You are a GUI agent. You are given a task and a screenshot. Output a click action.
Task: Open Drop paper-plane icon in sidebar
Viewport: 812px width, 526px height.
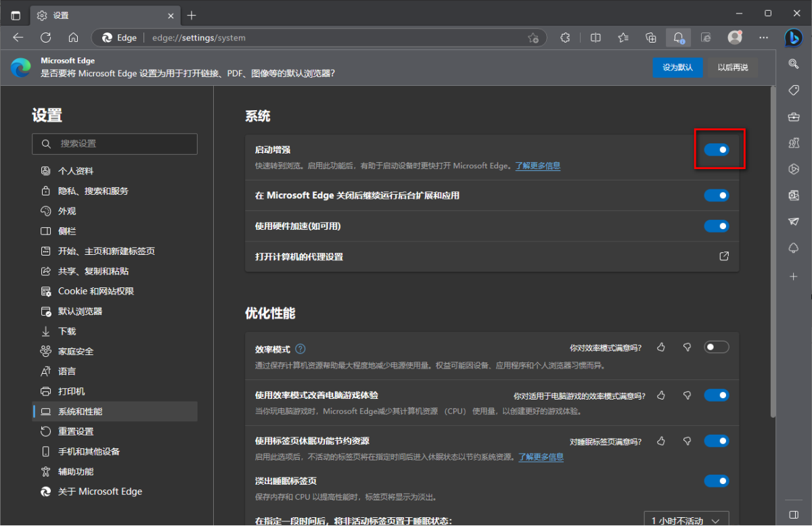(x=794, y=222)
